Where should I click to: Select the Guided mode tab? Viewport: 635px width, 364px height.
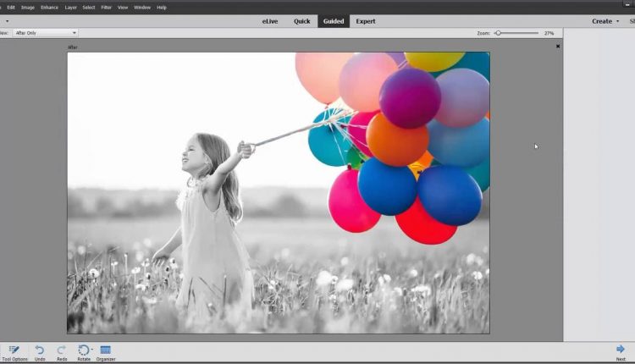(x=334, y=21)
